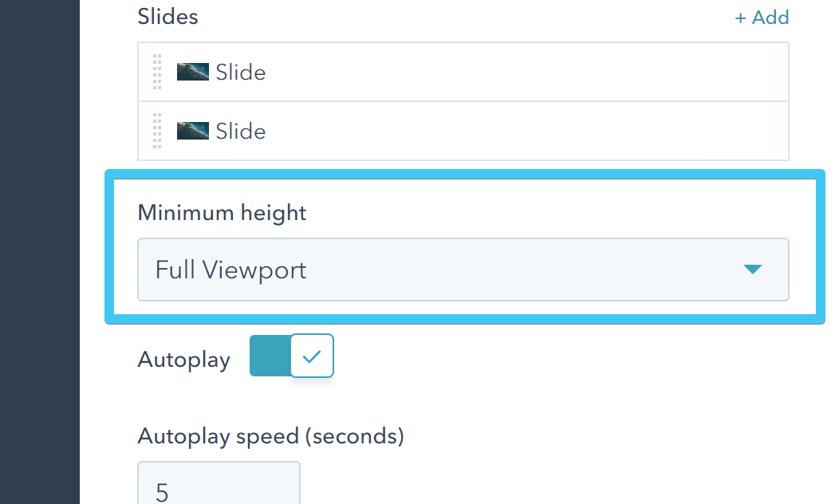Screen dimensions: 839x504
Task: Add a new slide with + Add
Action: [761, 18]
